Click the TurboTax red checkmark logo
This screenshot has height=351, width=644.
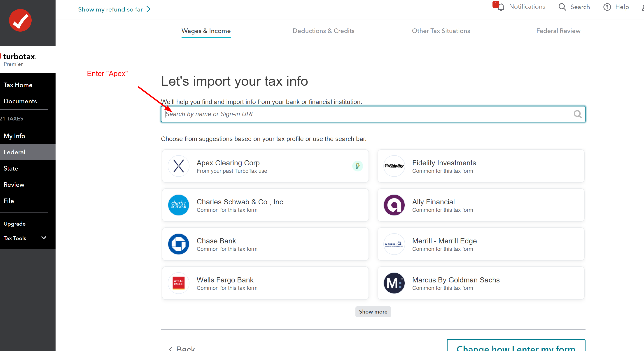pos(20,20)
